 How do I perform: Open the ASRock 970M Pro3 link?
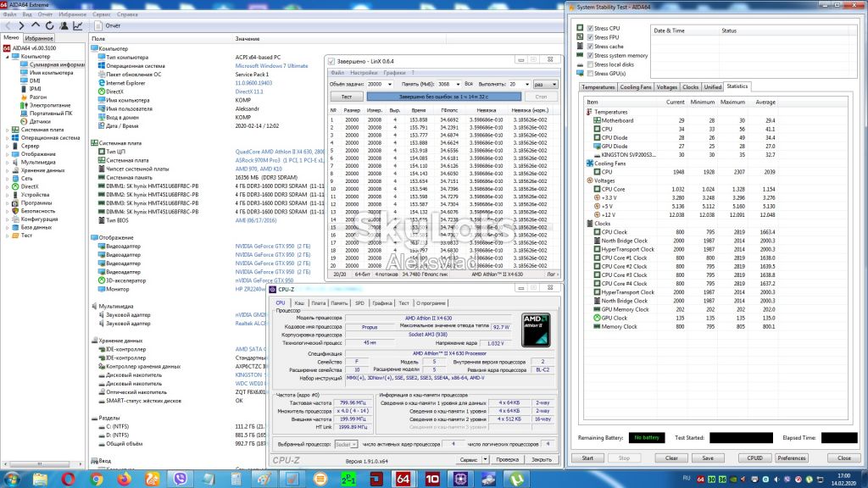tap(280, 160)
